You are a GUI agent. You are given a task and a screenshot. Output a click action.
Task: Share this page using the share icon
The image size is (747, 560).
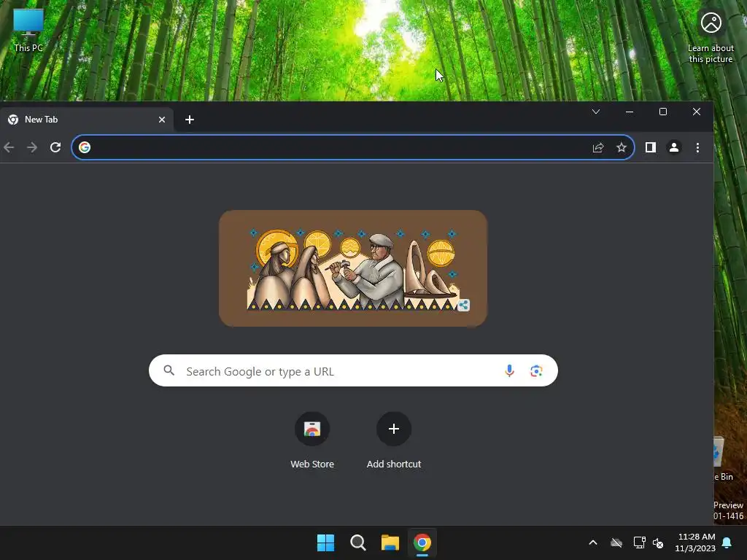pyautogui.click(x=598, y=147)
